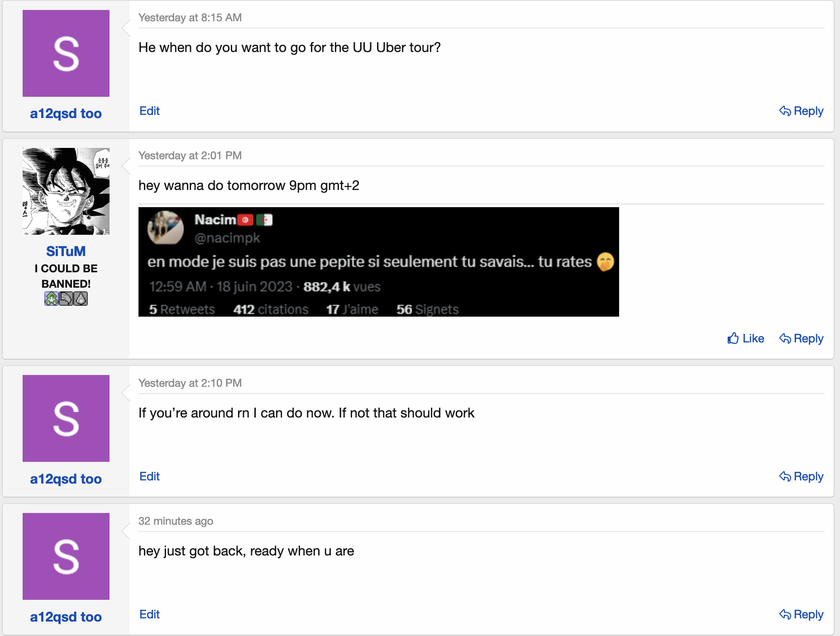Edit the UU Uber tour message
This screenshot has height=636, width=840.
click(x=149, y=111)
